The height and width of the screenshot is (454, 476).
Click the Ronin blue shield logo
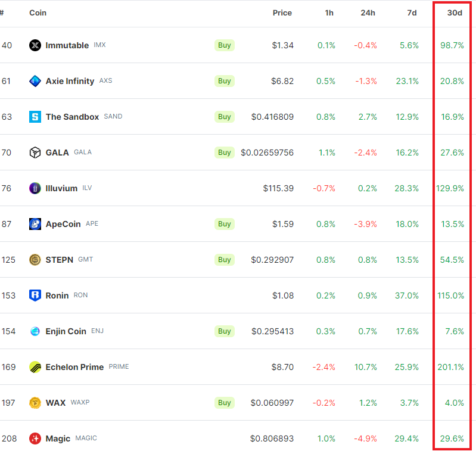coord(35,296)
